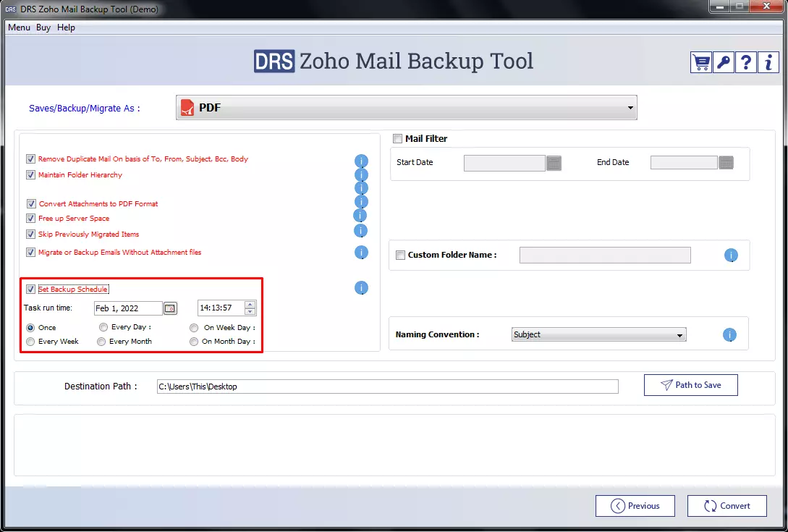The image size is (788, 532).
Task: Select the Once radio button
Action: [x=30, y=328]
